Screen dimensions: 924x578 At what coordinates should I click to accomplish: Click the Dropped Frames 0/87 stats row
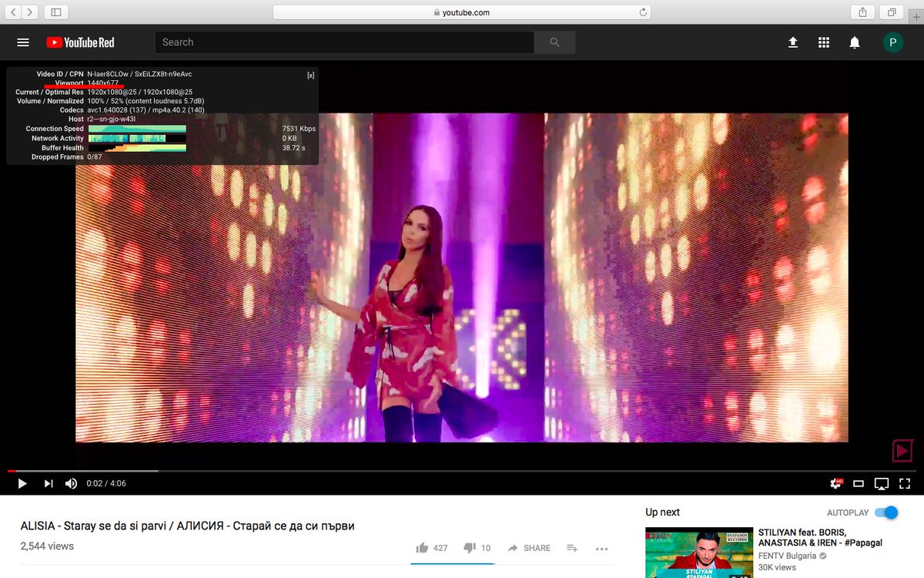(x=66, y=156)
